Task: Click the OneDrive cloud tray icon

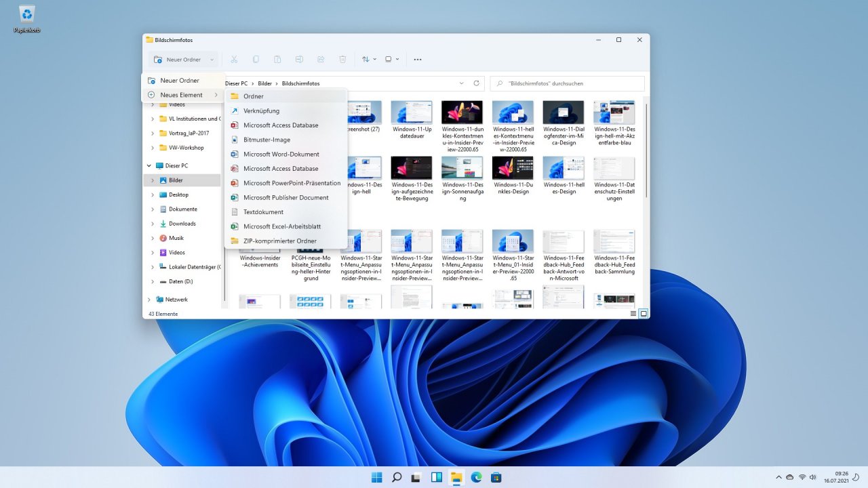Action: coord(790,477)
